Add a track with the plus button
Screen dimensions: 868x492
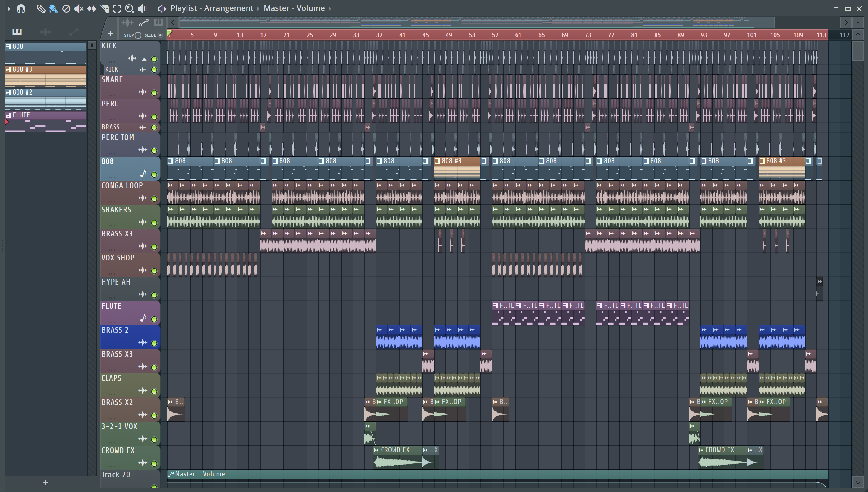[x=110, y=33]
